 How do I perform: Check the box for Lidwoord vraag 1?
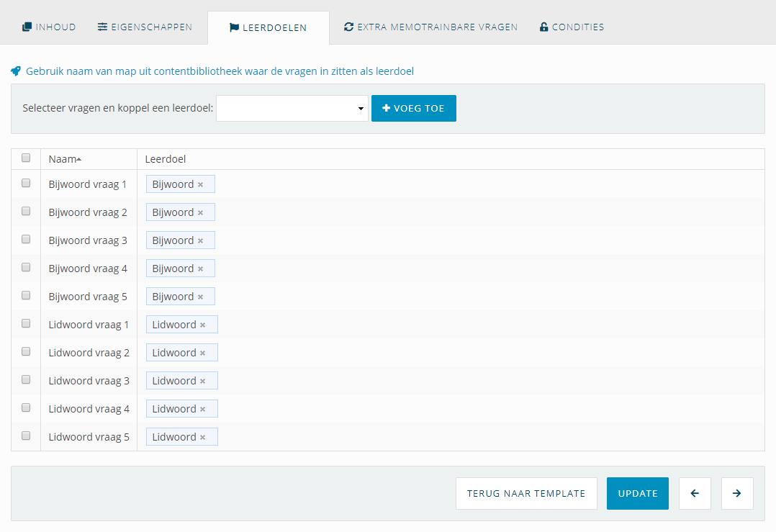click(x=26, y=324)
